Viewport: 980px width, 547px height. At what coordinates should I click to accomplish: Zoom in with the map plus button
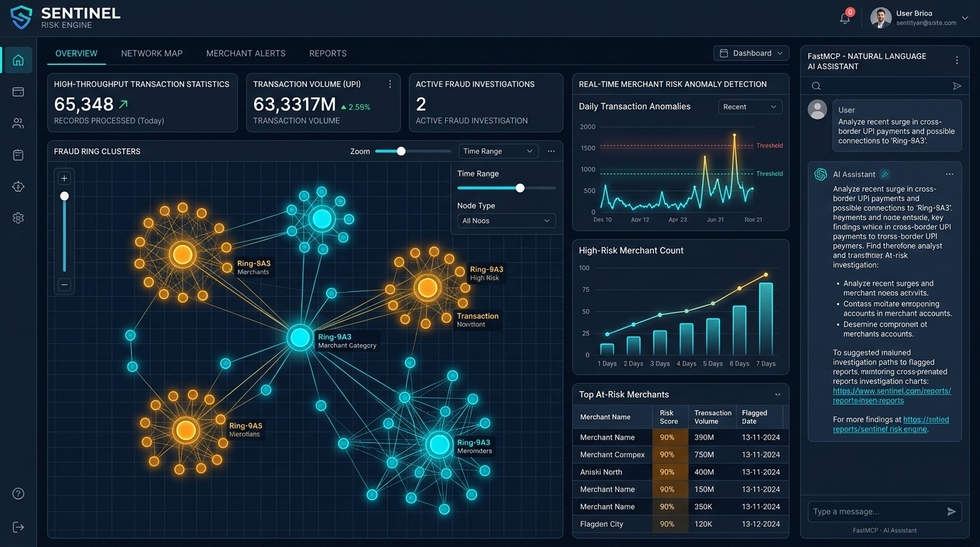click(64, 178)
